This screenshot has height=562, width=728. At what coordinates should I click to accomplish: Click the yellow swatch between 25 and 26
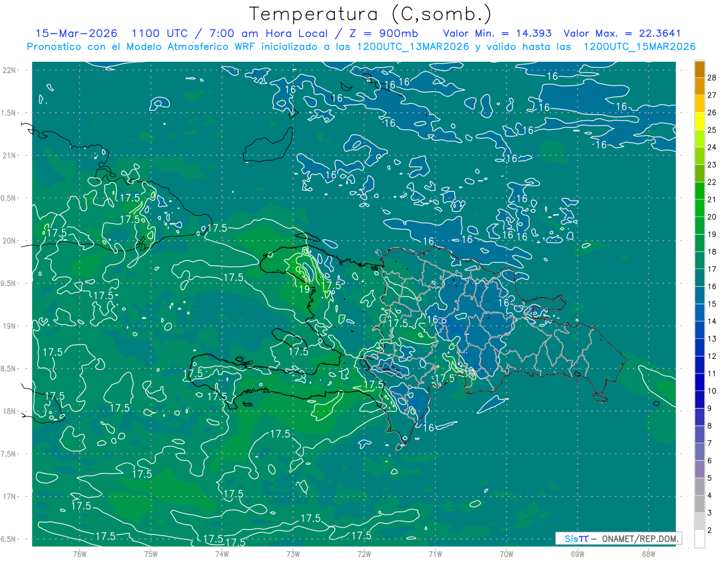699,121
